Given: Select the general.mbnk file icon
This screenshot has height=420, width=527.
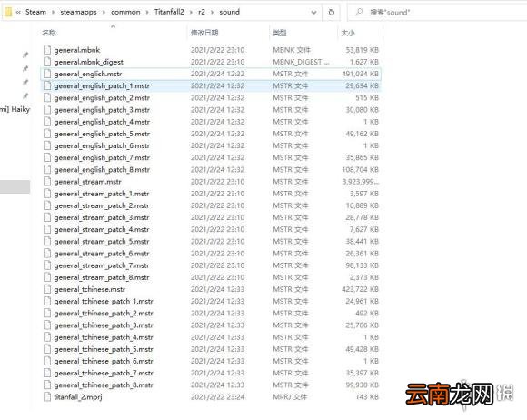Looking at the screenshot, I should point(47,50).
